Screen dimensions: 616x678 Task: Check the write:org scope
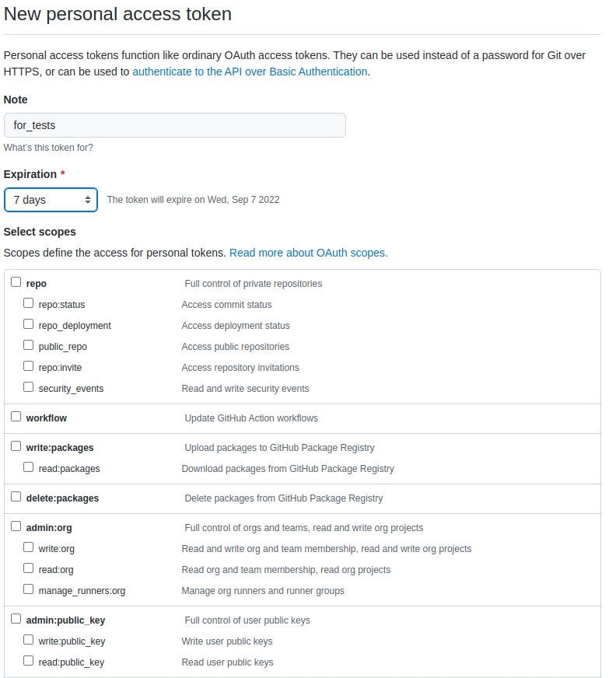point(28,547)
